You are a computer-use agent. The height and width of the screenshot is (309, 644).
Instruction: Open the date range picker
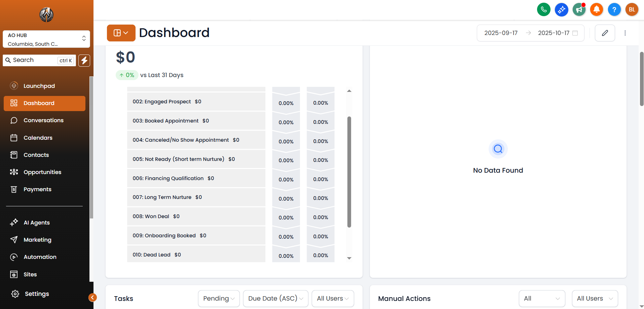click(530, 33)
